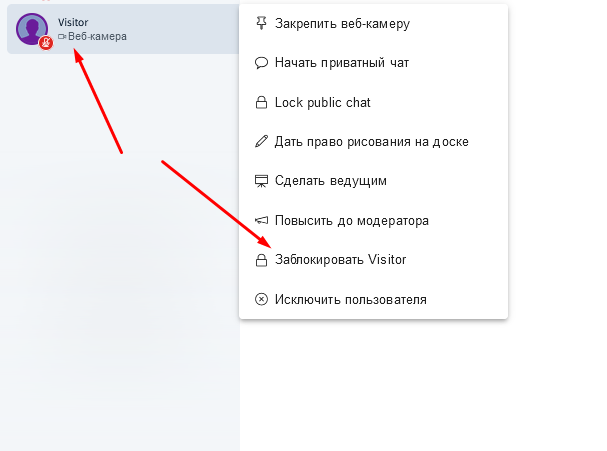Click the padlock icon next to Lock public chat
Viewport: 607px width, 451px height.
(x=262, y=102)
